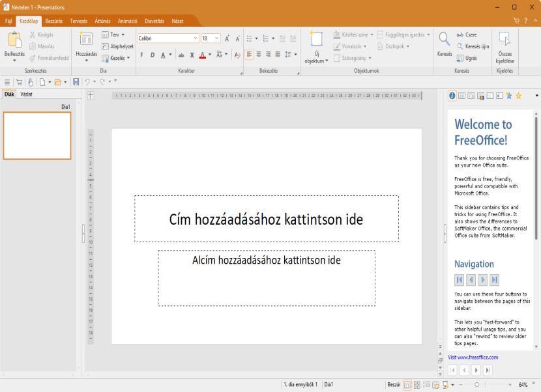Screen dimensions: 541x392
Task: Click the grow font size icon
Action: coord(227,38)
